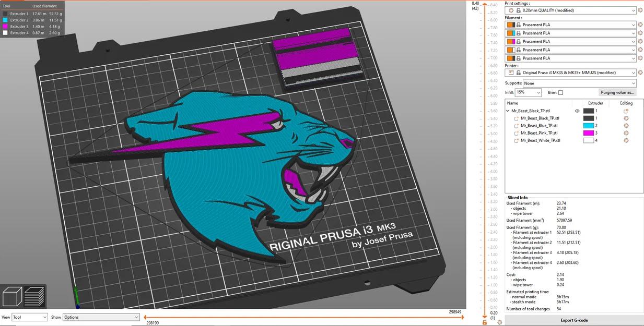Click editing gear for child Mr_Beast_Black_TP.stl part
Image resolution: width=644 pixels, height=326 pixels.
[626, 118]
